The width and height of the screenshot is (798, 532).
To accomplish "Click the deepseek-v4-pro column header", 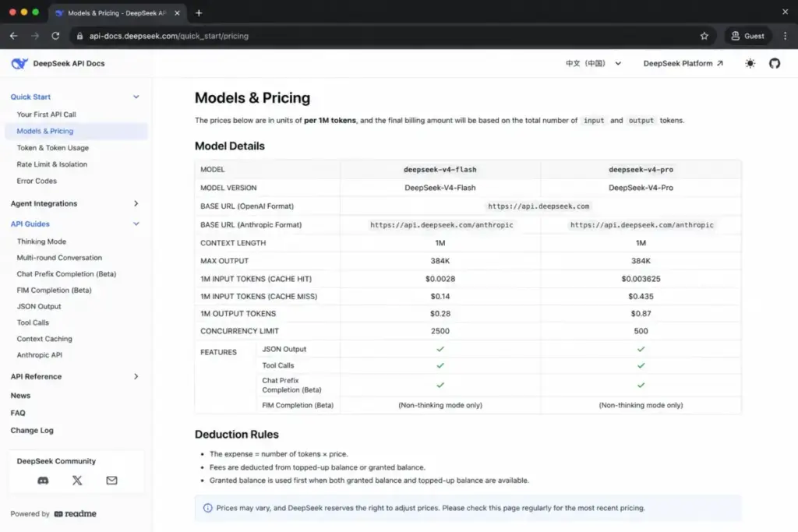I will 641,169.
